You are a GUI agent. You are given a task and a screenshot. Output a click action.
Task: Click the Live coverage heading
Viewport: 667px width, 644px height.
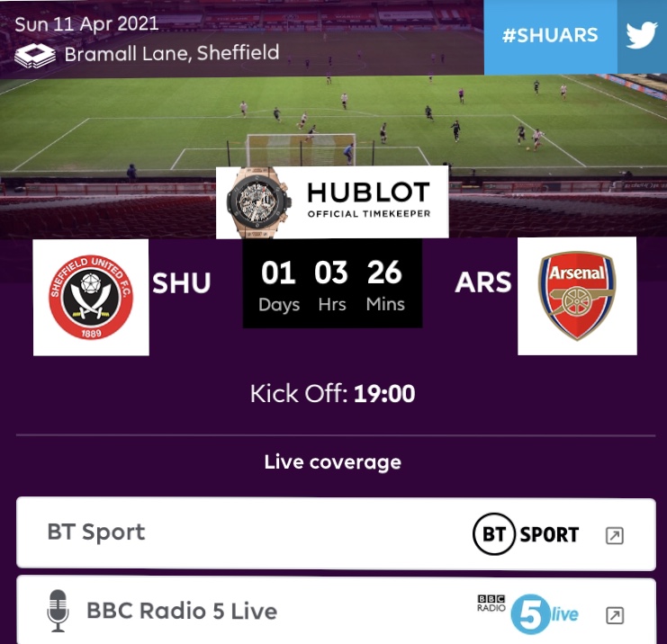333,462
